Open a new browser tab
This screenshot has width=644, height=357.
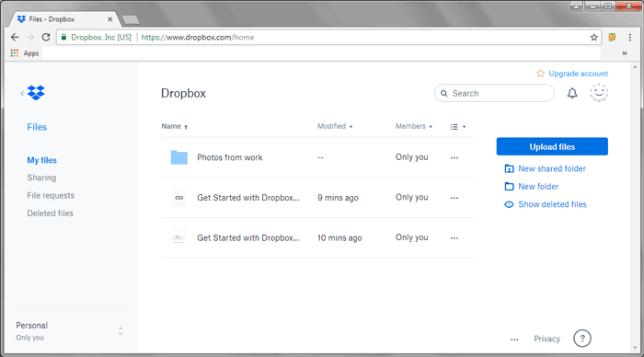[x=131, y=19]
